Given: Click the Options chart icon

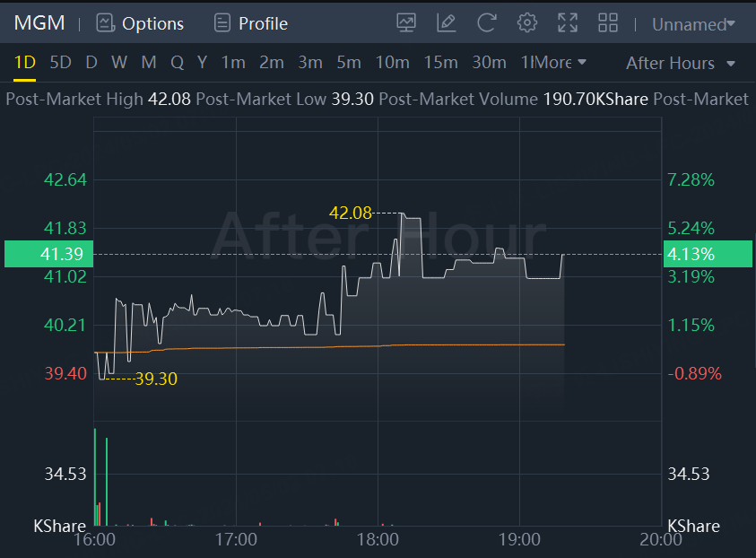Looking at the screenshot, I should click(x=106, y=23).
